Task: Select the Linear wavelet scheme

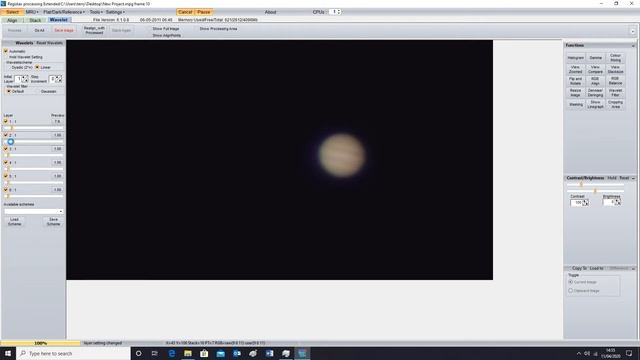Action: [37, 67]
